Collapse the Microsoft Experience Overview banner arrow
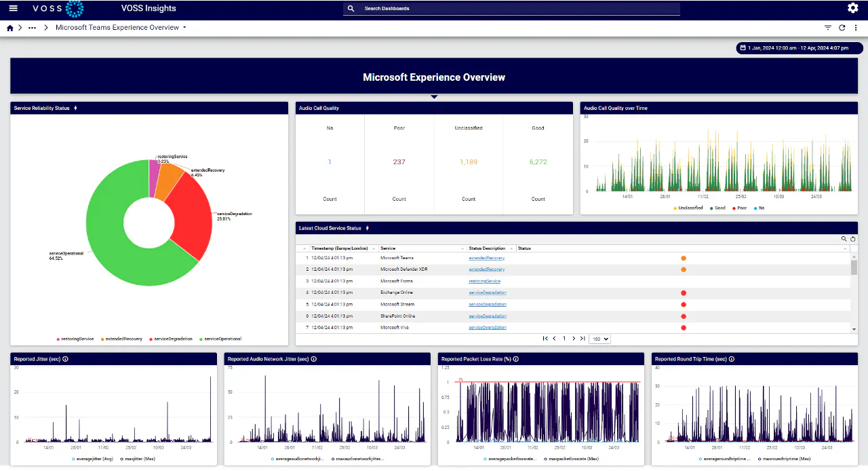This screenshot has width=868, height=471. point(434,97)
